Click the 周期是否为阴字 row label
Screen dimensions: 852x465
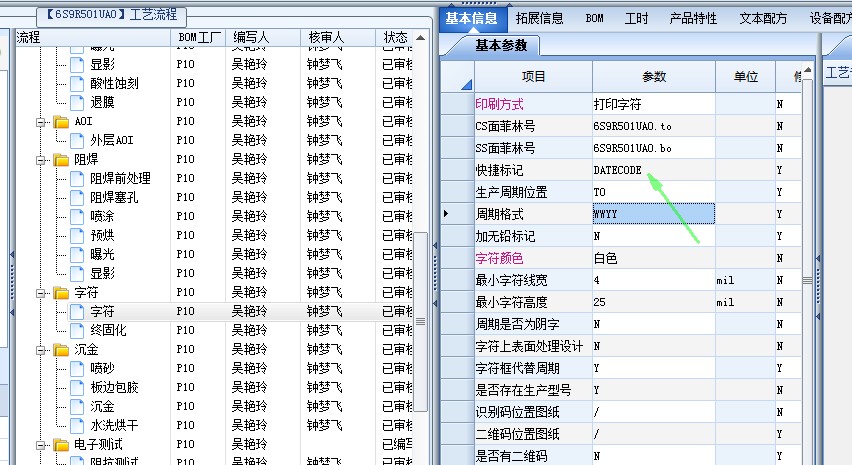point(517,324)
